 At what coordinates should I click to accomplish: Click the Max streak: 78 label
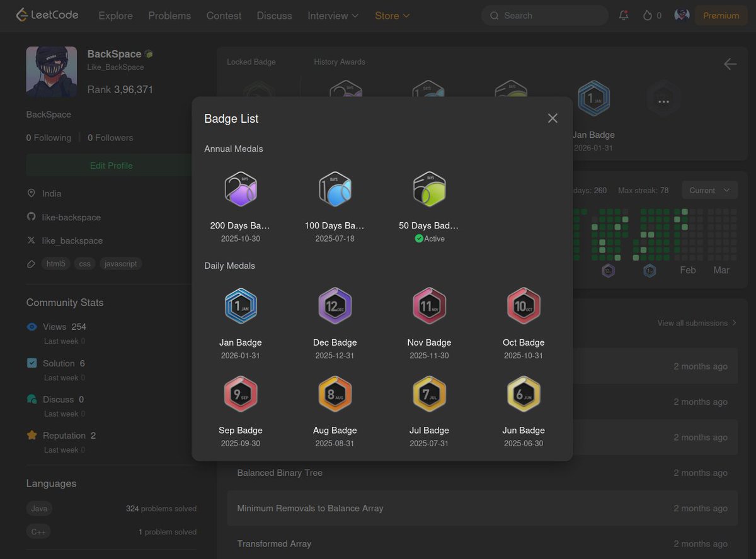(x=643, y=190)
